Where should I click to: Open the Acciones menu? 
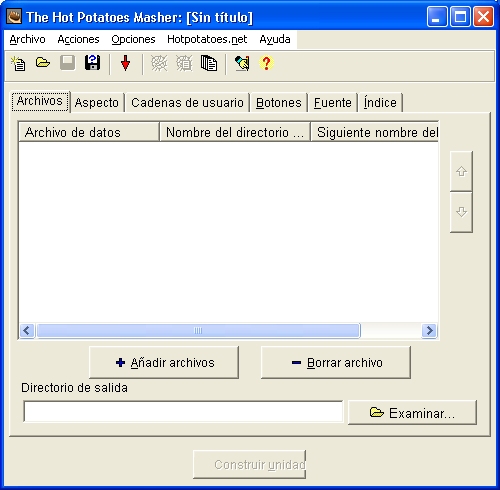[x=78, y=39]
